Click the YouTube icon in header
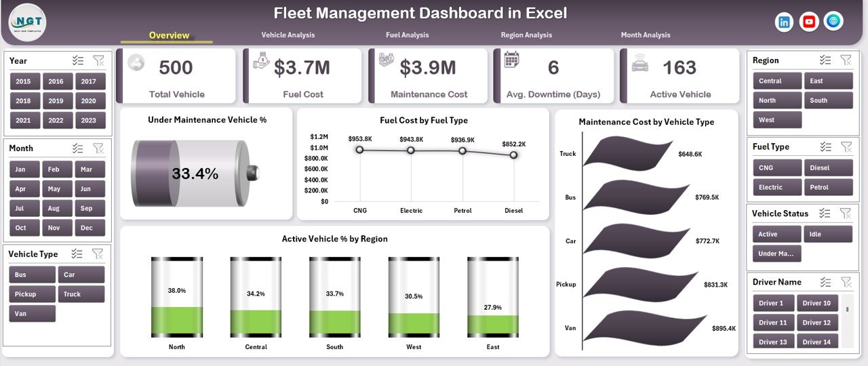Image resolution: width=868 pixels, height=366 pixels. [x=808, y=22]
